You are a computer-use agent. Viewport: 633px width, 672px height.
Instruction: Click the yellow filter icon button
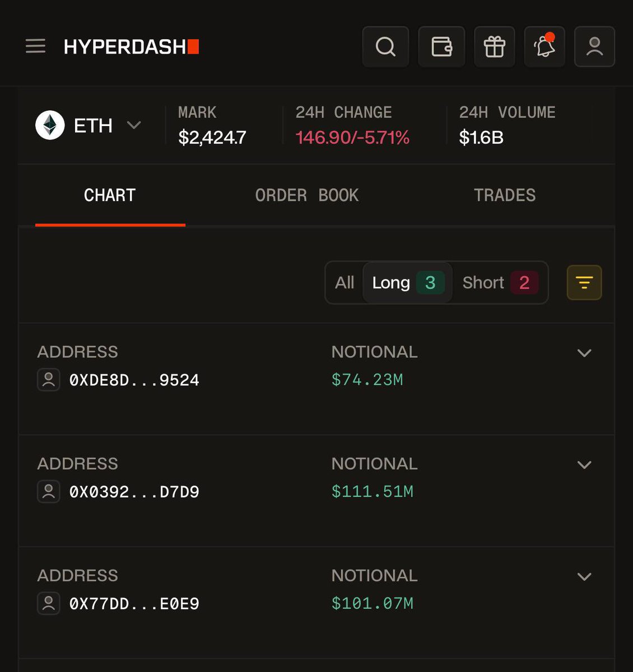(584, 282)
